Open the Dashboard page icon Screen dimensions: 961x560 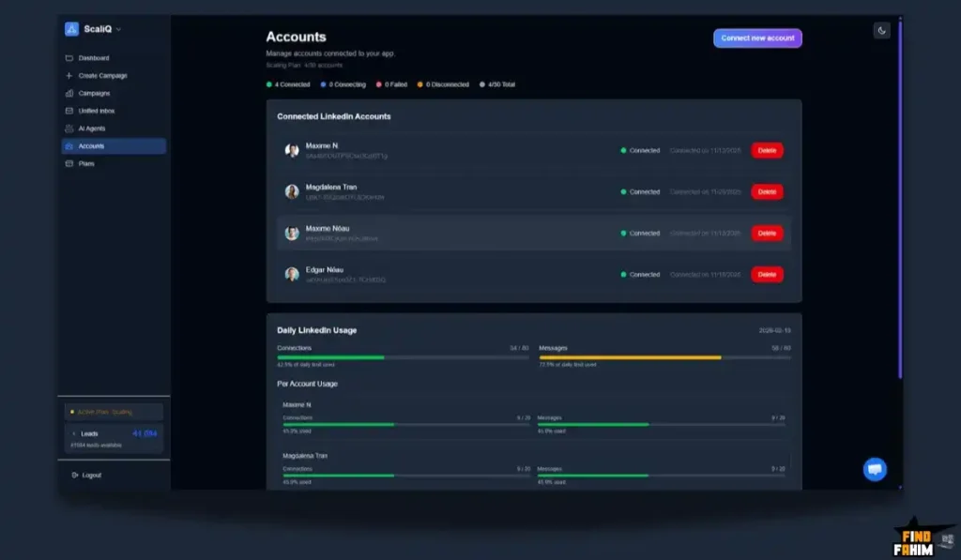tap(69, 58)
